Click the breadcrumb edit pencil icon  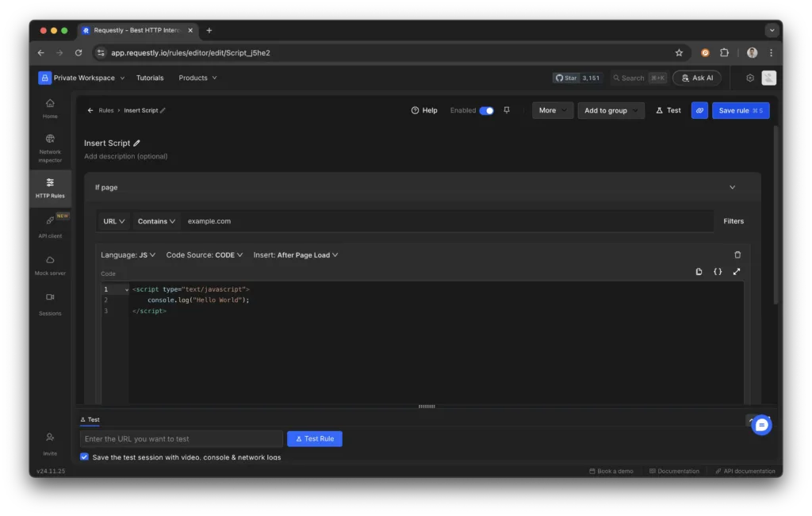point(163,110)
